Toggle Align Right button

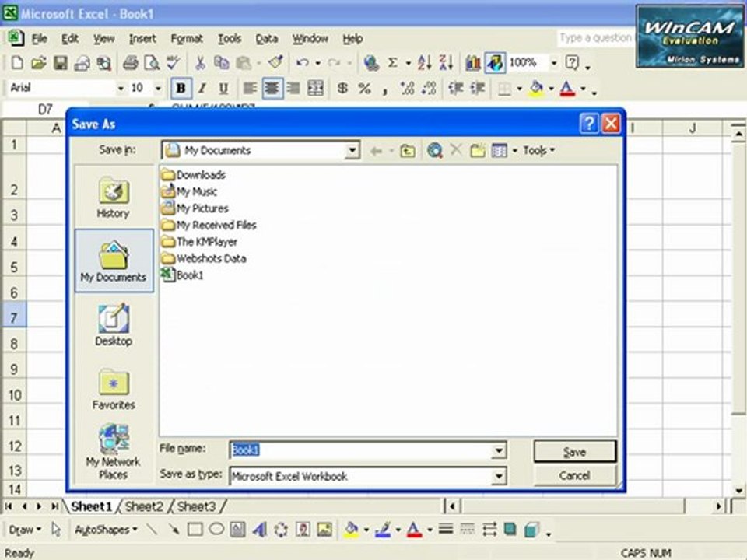coord(294,88)
